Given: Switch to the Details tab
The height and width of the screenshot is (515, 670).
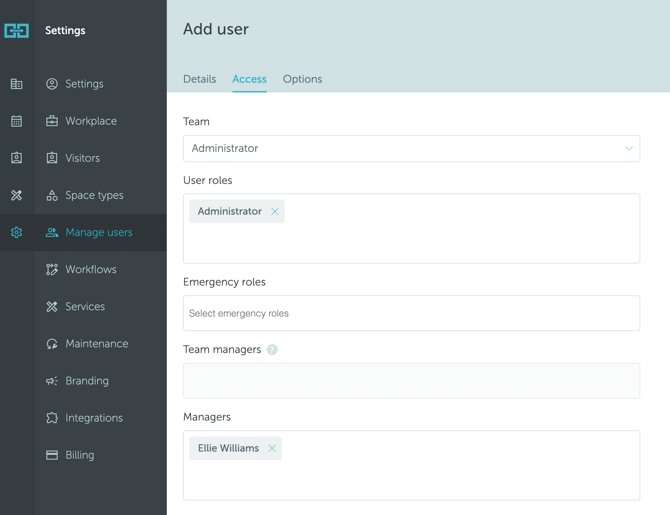Looking at the screenshot, I should (x=199, y=79).
